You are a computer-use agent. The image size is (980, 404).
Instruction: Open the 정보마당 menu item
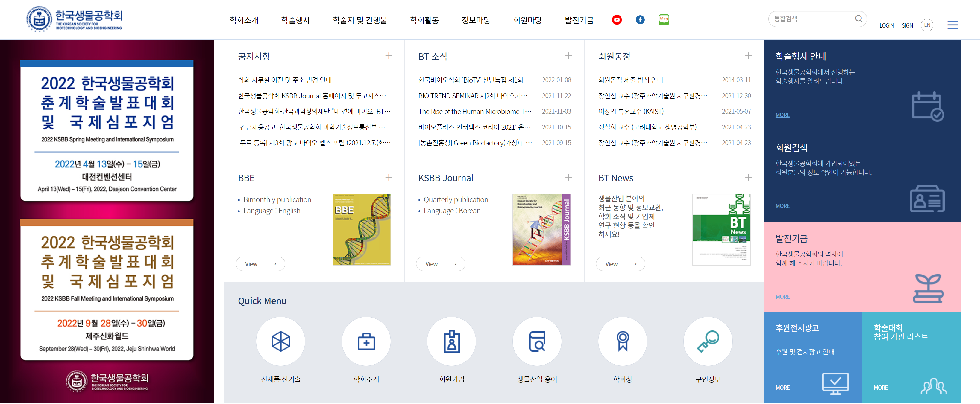click(476, 20)
